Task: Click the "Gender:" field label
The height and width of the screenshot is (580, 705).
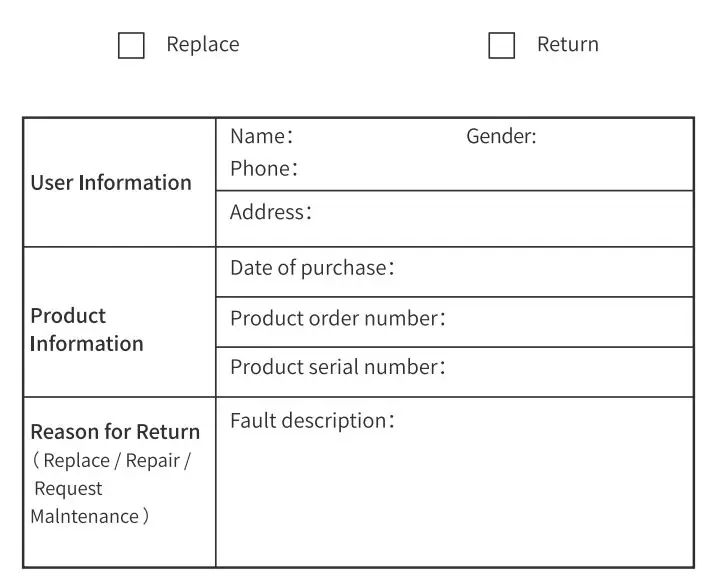Action: [501, 136]
